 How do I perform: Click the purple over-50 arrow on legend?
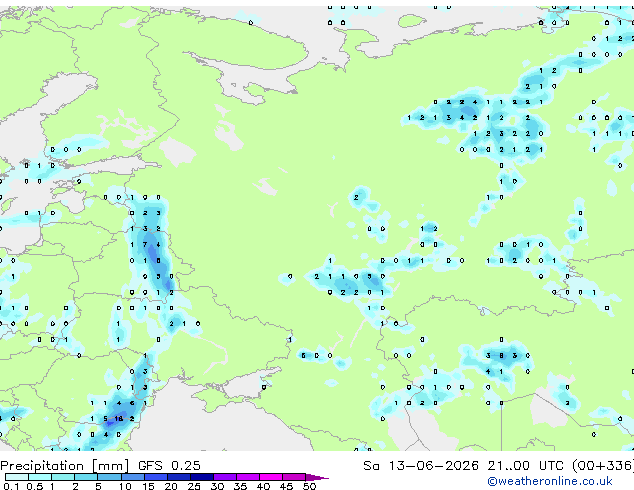pyautogui.click(x=317, y=477)
